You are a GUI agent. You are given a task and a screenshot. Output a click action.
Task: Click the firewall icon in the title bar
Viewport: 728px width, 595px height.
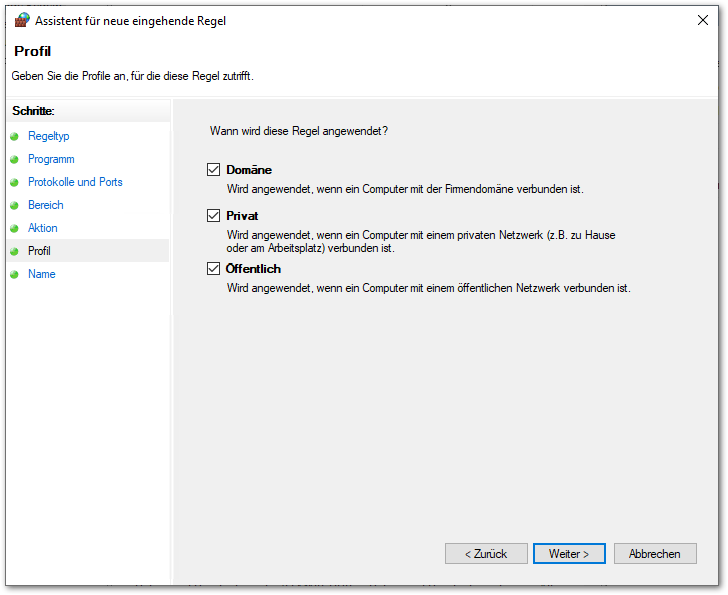click(22, 20)
